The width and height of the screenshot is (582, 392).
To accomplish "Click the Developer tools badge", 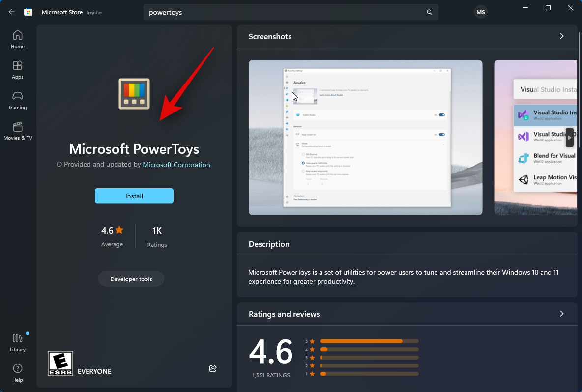I will point(131,279).
